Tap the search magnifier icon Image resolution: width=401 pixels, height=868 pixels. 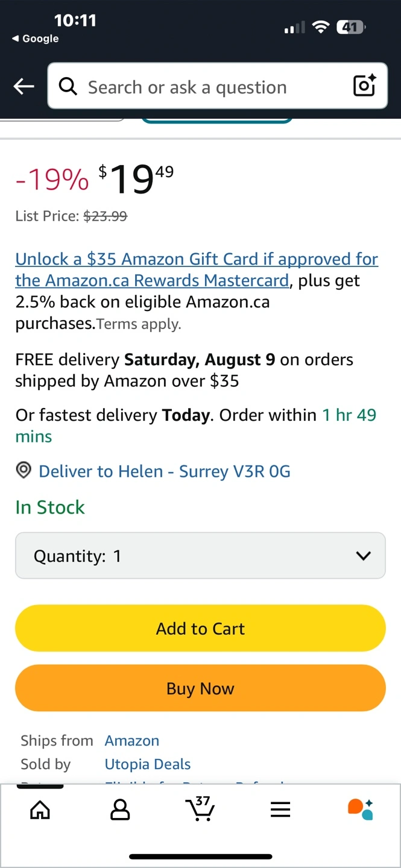[68, 87]
